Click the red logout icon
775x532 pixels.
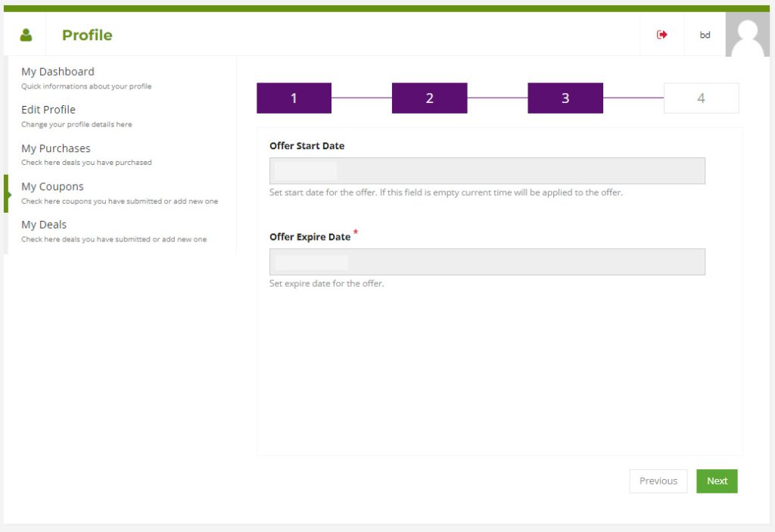(662, 35)
